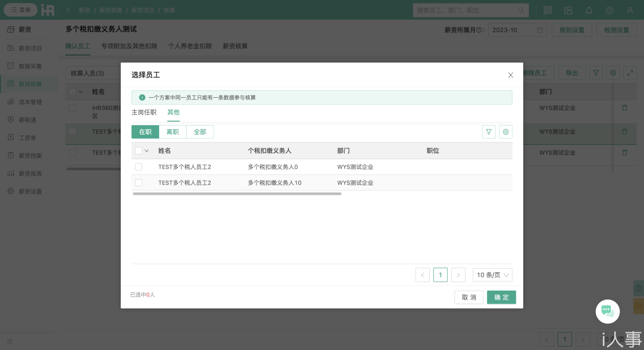The width and height of the screenshot is (644, 350).
Task: Open the 专项附加及其他扣除 tab
Action: [129, 46]
